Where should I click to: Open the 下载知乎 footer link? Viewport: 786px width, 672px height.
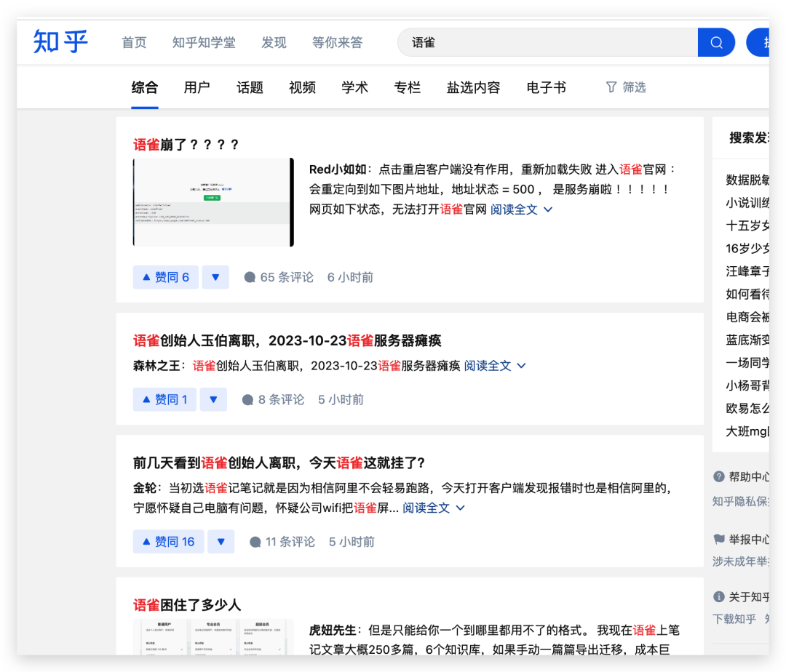[734, 620]
